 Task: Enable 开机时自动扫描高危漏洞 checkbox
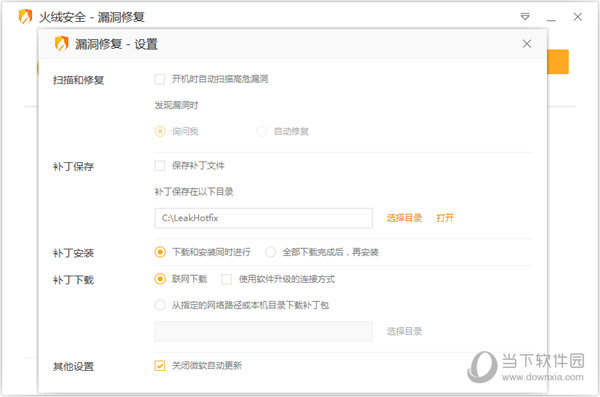(160, 79)
